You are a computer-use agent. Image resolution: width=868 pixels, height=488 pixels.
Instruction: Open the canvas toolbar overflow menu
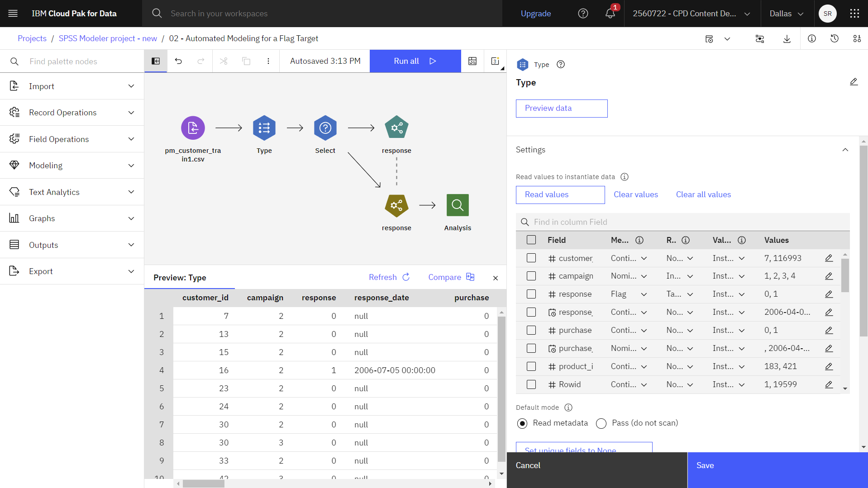coord(268,61)
